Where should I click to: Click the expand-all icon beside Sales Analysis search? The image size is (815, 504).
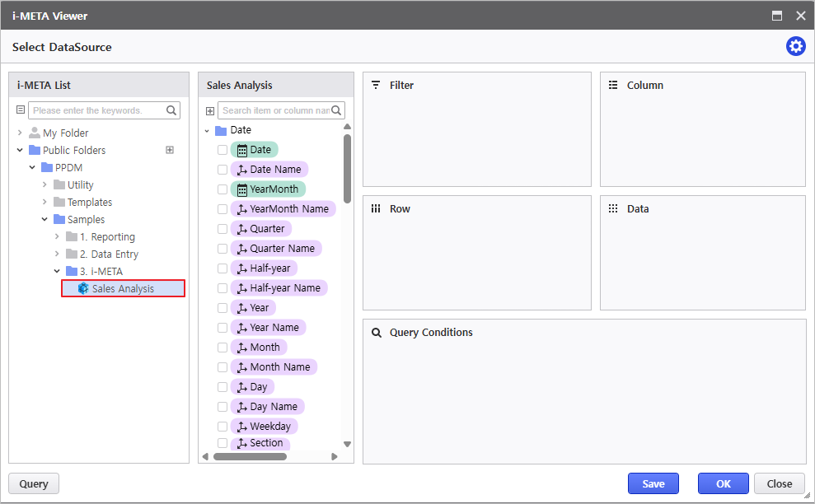(210, 110)
